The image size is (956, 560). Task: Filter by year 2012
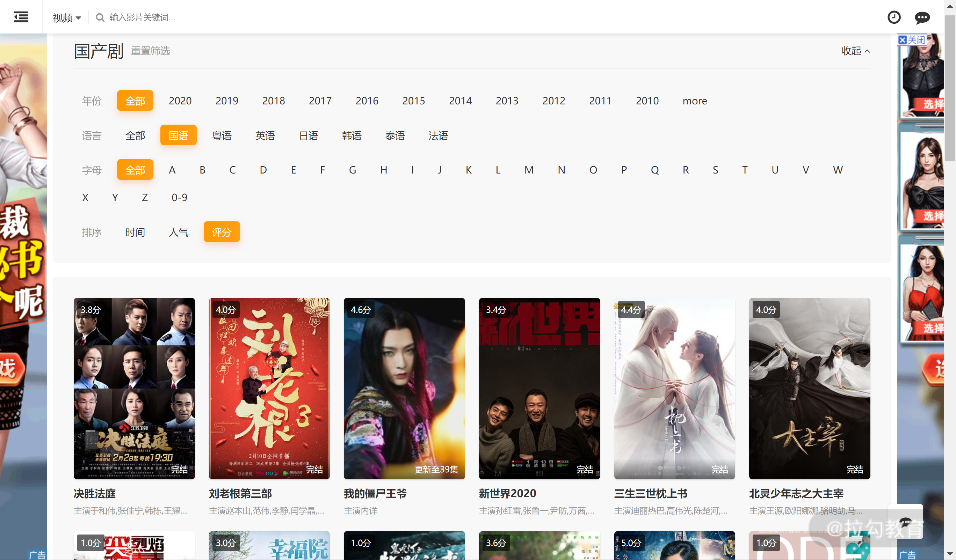[x=554, y=101]
